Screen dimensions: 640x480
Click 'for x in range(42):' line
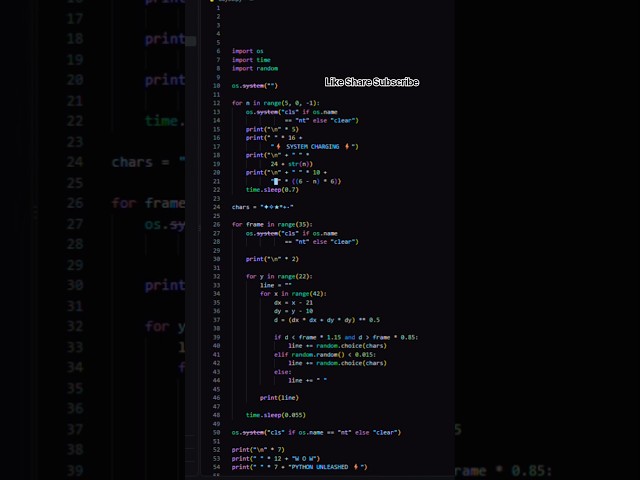click(x=293, y=293)
